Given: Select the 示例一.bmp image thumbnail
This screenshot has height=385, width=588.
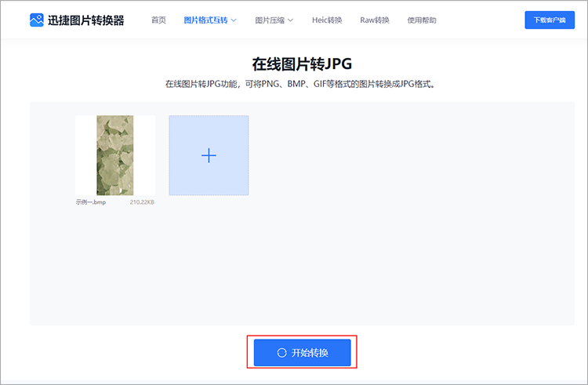Looking at the screenshot, I should 115,155.
